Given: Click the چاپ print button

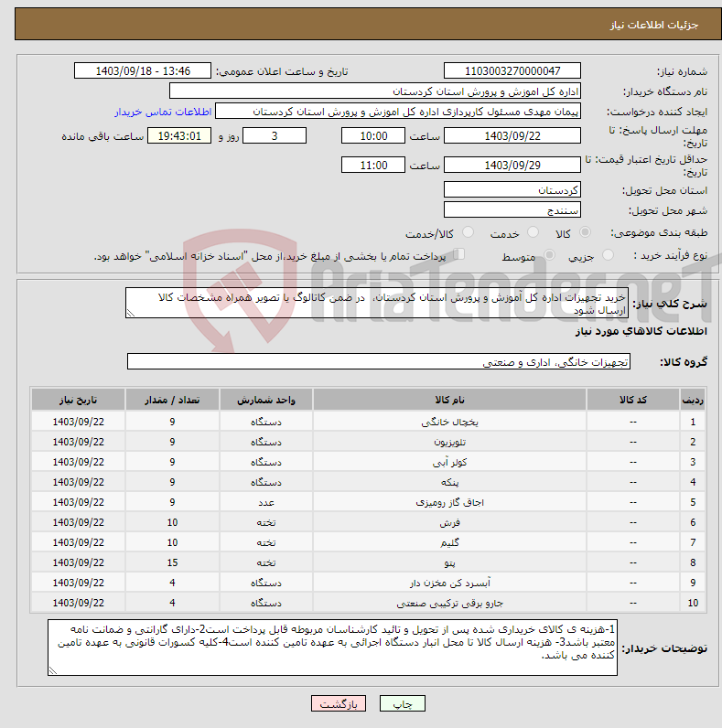Looking at the screenshot, I should pos(403,704).
